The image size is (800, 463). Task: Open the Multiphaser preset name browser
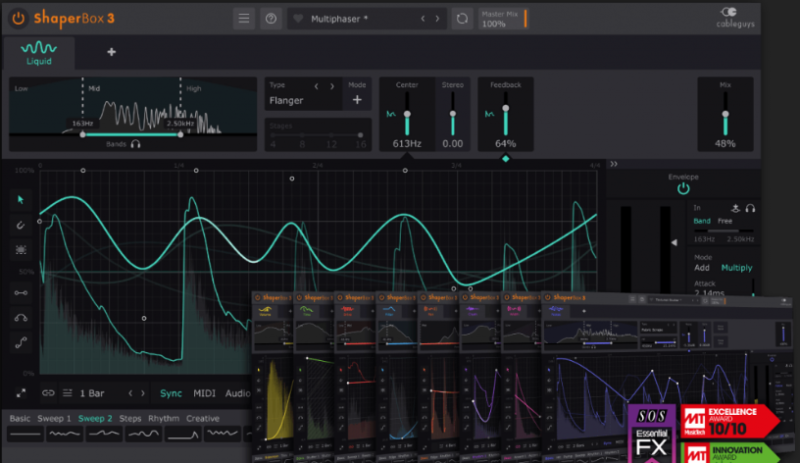(x=339, y=19)
